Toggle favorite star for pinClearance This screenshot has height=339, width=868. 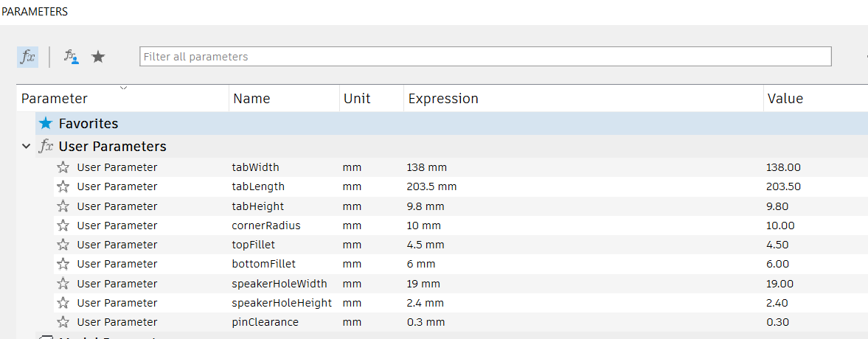[63, 322]
